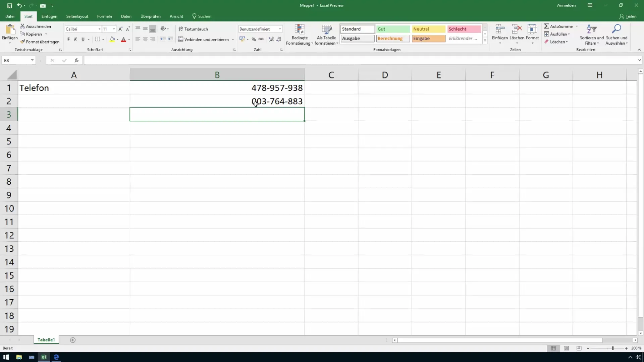Apply the Berechnung cell style

tap(393, 39)
